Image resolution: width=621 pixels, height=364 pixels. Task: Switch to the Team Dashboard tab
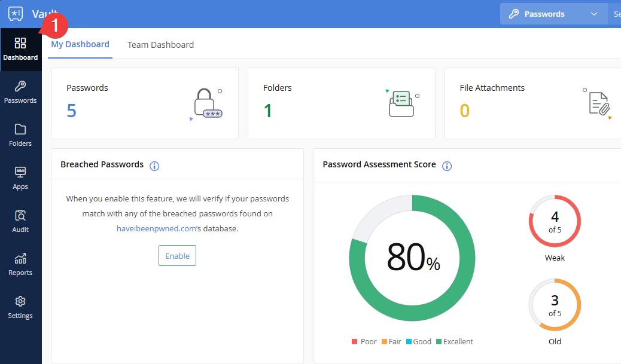pos(160,45)
